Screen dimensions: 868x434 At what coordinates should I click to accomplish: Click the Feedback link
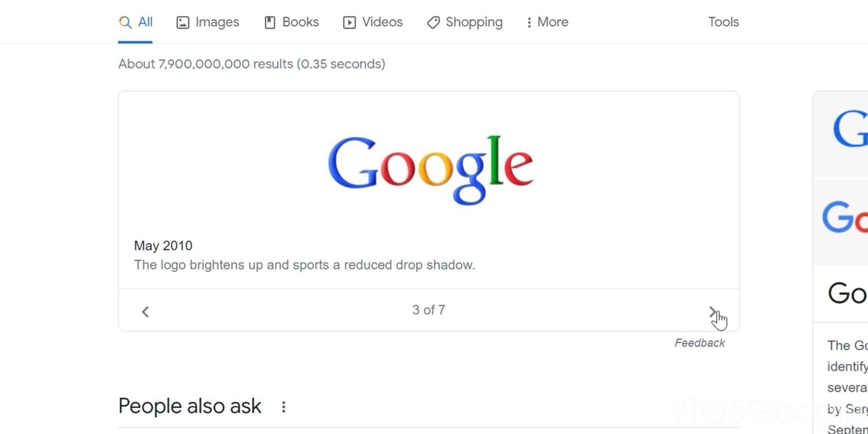pyautogui.click(x=700, y=343)
